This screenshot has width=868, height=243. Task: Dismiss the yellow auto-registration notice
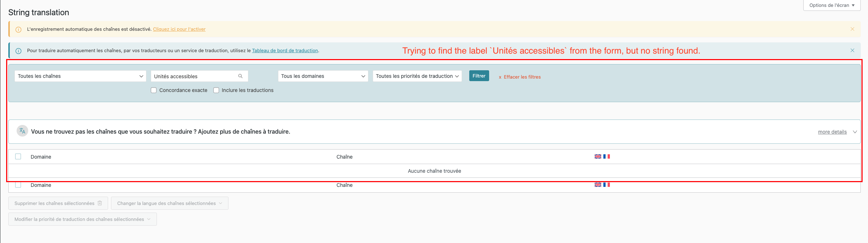(852, 29)
